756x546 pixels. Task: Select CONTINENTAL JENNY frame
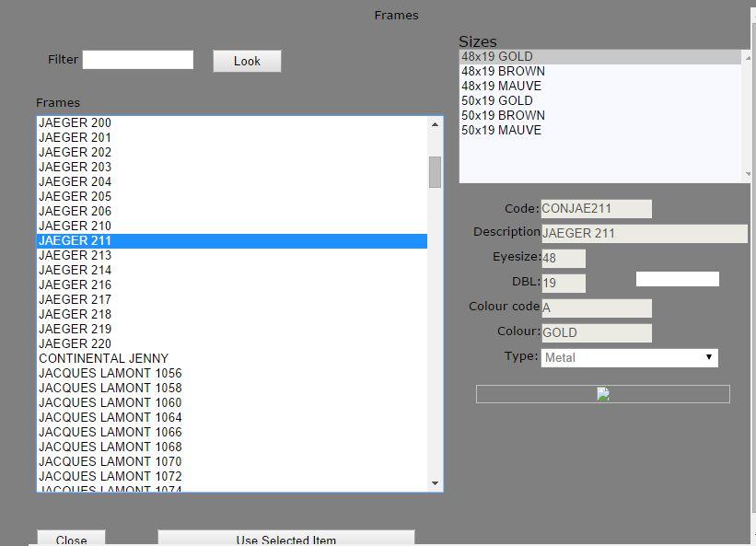click(x=232, y=358)
